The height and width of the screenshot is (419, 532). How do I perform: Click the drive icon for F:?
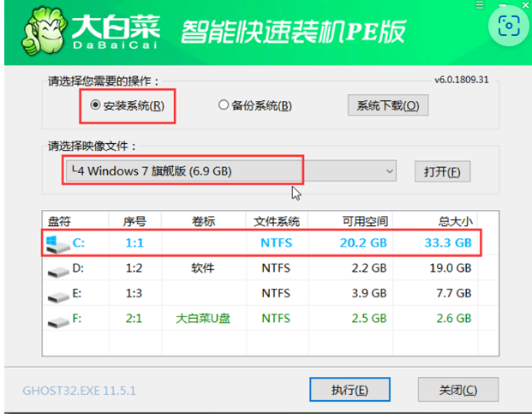point(58,319)
